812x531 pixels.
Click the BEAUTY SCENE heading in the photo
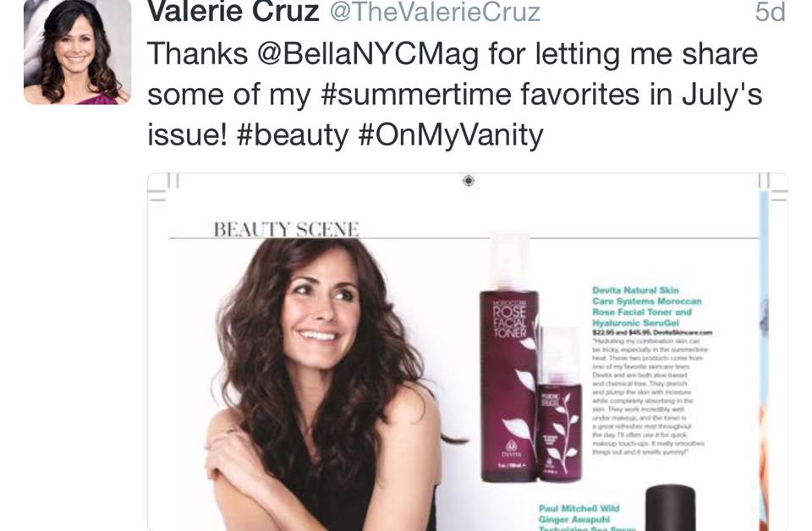pos(287,229)
